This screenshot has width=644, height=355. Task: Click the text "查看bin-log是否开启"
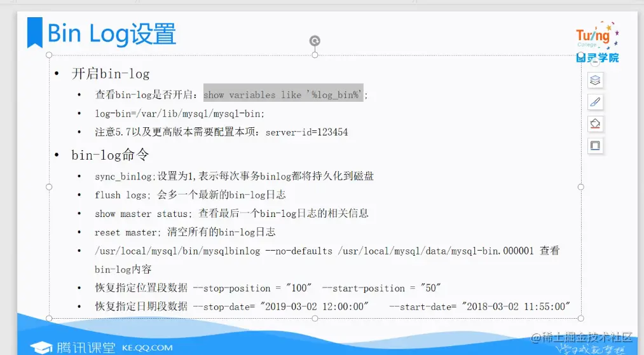[x=144, y=95]
